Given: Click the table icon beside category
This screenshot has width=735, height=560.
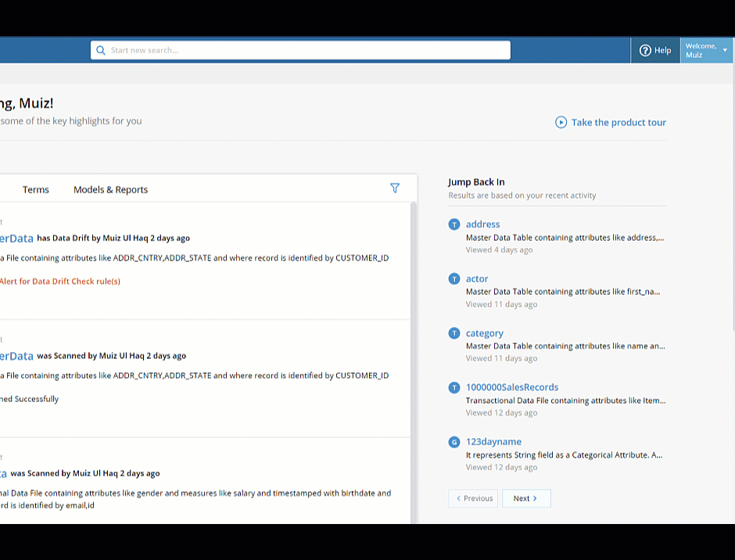Looking at the screenshot, I should tap(454, 333).
